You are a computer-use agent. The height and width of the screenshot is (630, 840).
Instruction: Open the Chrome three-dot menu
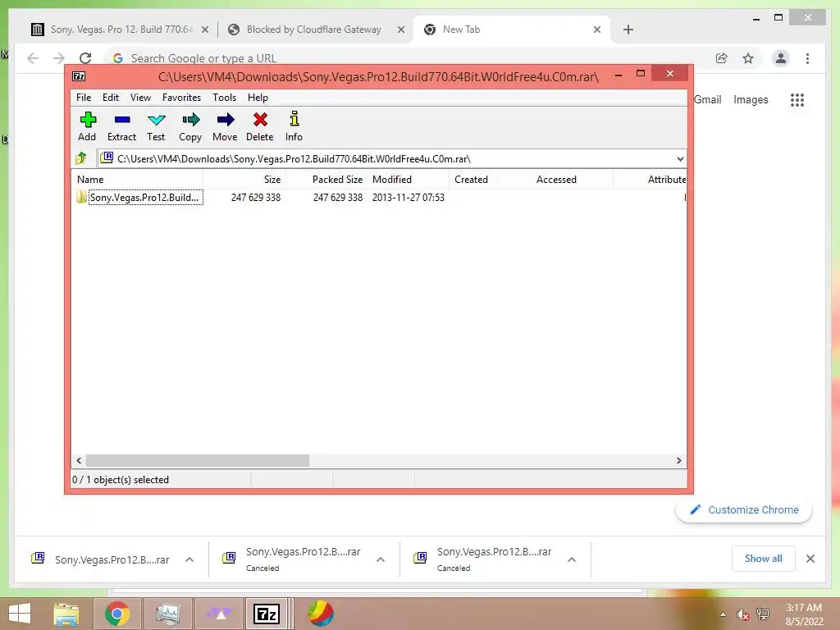(807, 58)
